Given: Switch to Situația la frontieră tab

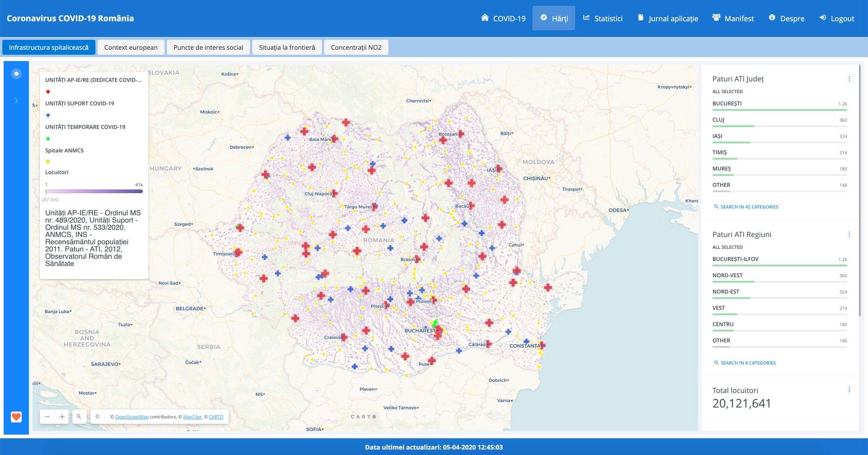Looking at the screenshot, I should (x=287, y=47).
